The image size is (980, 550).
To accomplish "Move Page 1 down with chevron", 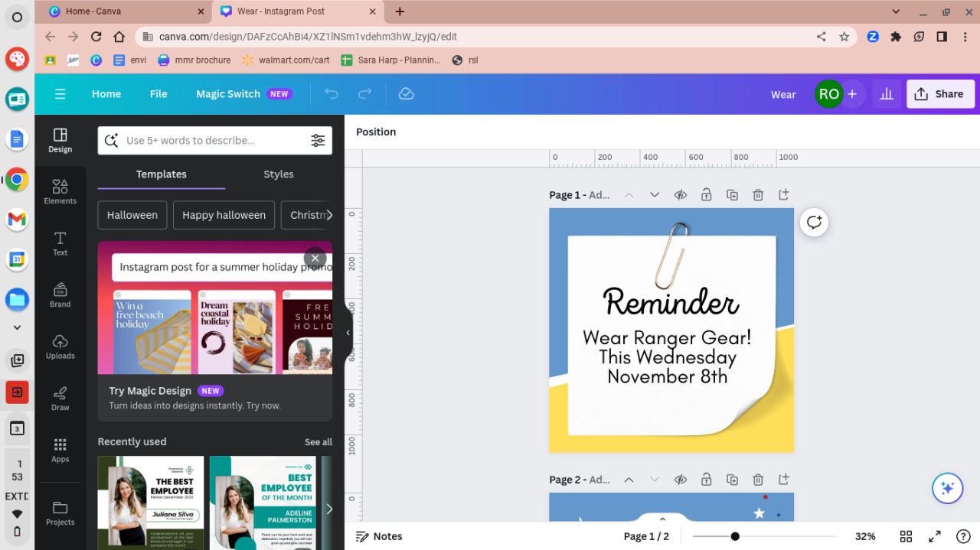I will [x=655, y=195].
